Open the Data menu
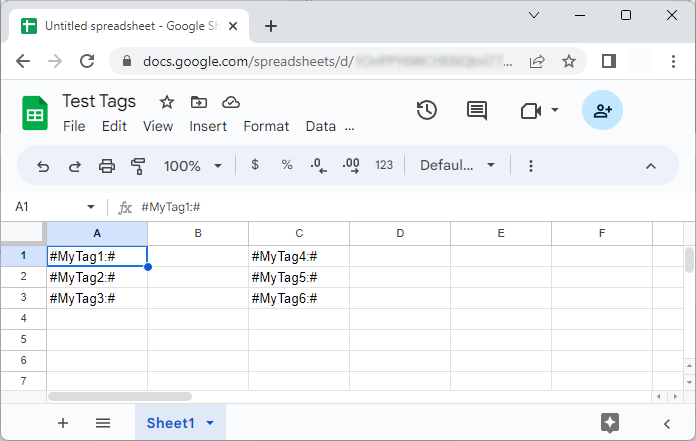 (x=320, y=126)
